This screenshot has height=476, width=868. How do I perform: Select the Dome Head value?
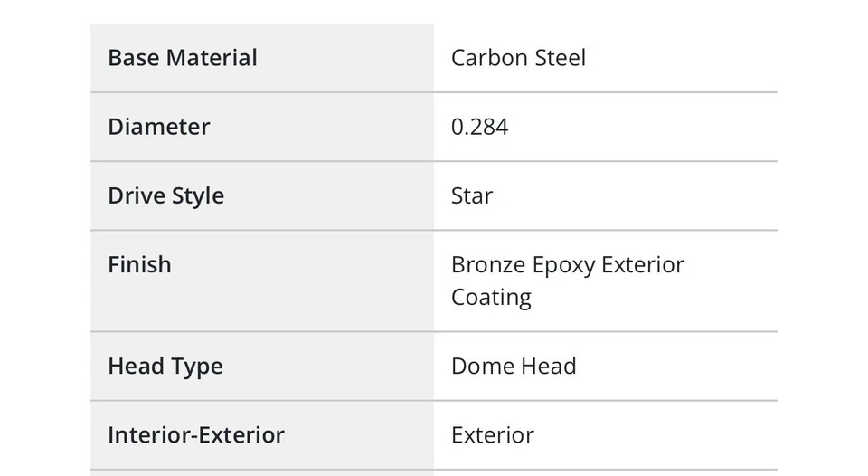pyautogui.click(x=514, y=367)
